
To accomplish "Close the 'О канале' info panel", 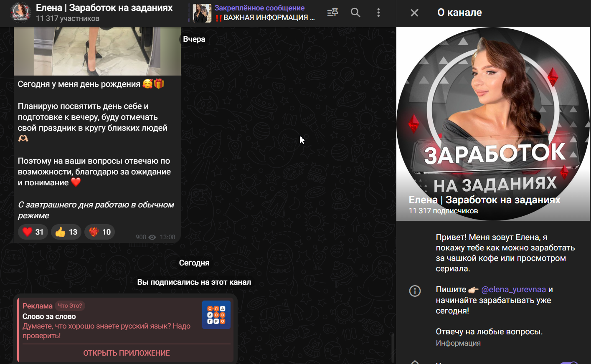I will pos(414,13).
